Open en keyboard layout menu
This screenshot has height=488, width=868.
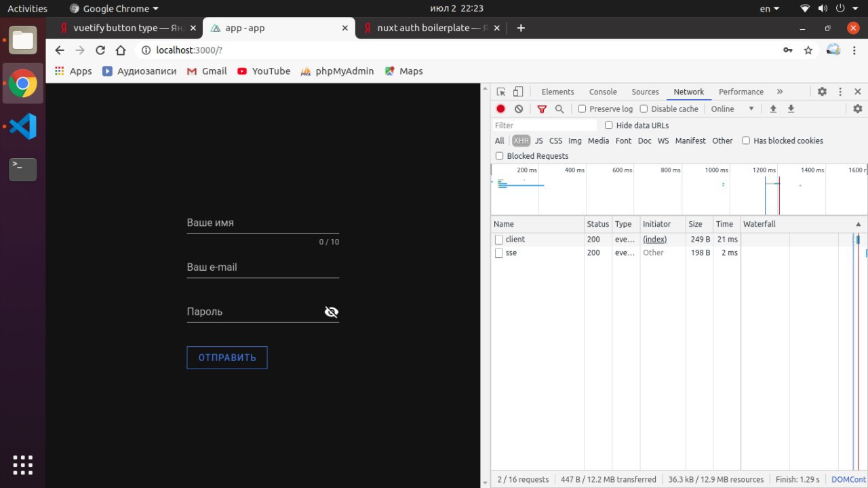pos(770,9)
